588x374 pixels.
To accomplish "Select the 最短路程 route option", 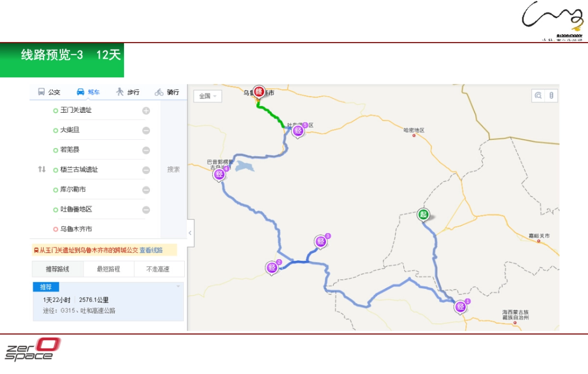I will [x=108, y=269].
